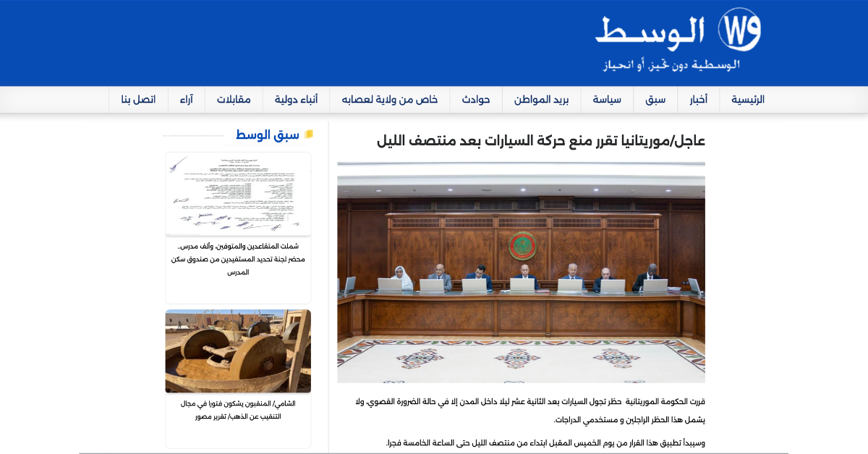Open the signed document thumbnail in sidebar
The height and width of the screenshot is (454, 868).
pos(238,194)
